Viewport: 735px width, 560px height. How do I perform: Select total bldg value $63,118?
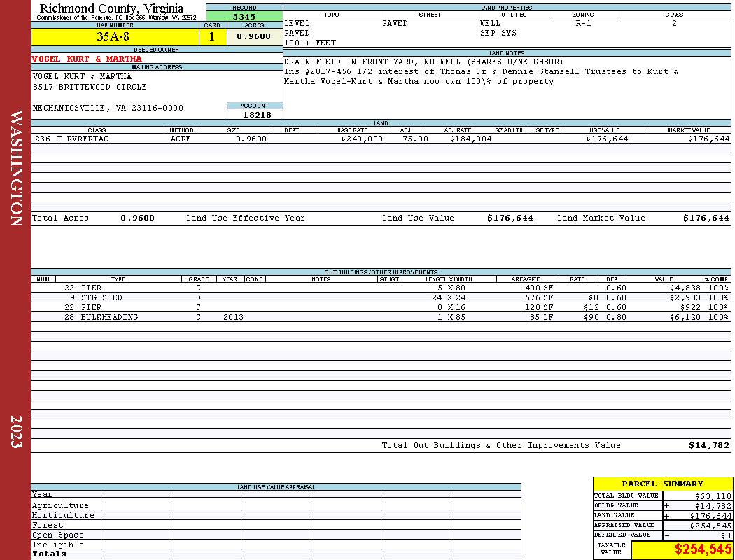tap(713, 496)
